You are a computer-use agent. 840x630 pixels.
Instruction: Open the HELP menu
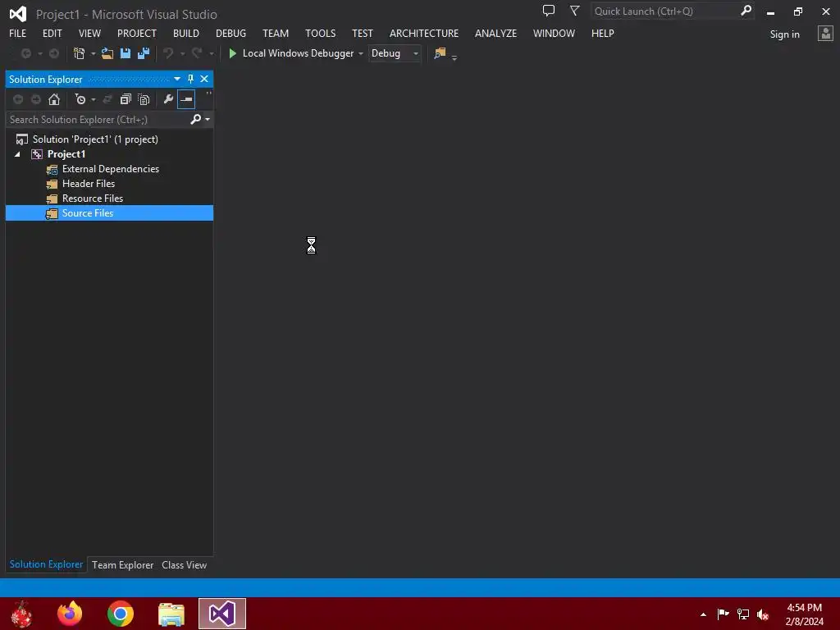pos(603,33)
